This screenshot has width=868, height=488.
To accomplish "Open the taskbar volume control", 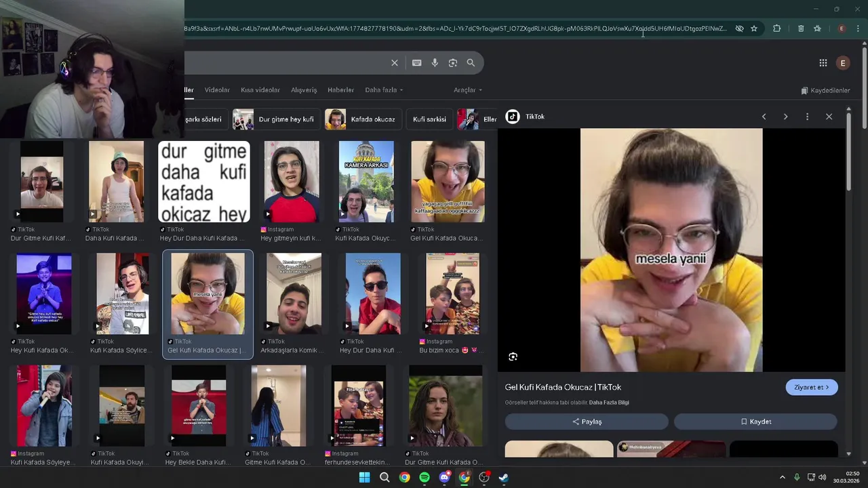I will point(823,477).
